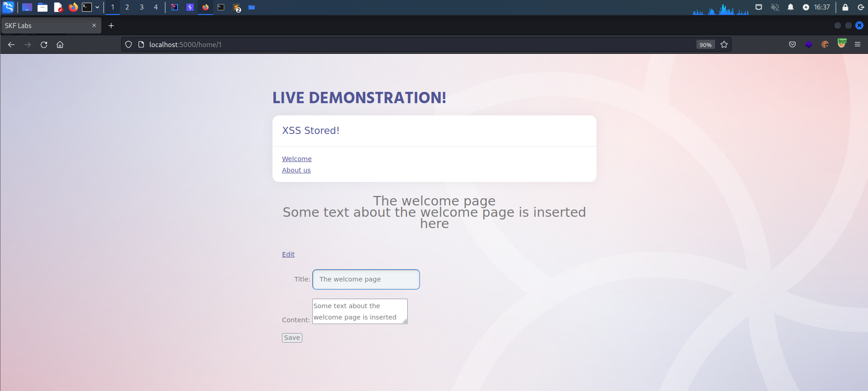
Task: Click the show desktop panel icon
Action: pos(27,7)
